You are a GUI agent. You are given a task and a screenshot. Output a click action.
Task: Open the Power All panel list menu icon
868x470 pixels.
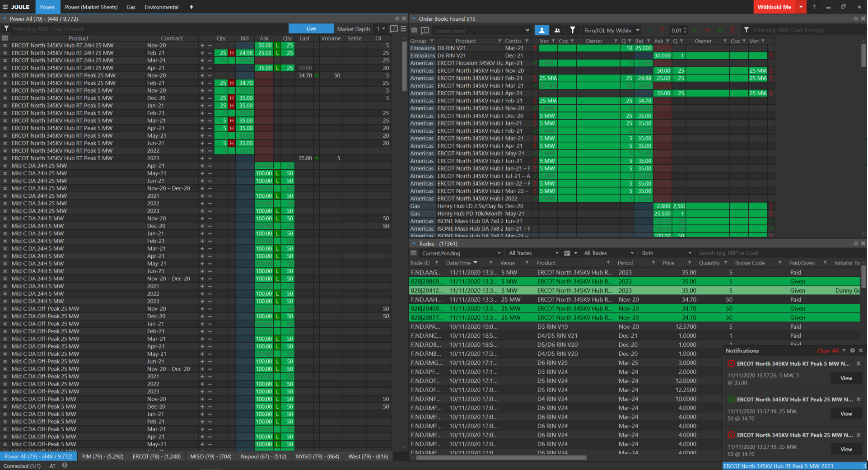(403, 28)
